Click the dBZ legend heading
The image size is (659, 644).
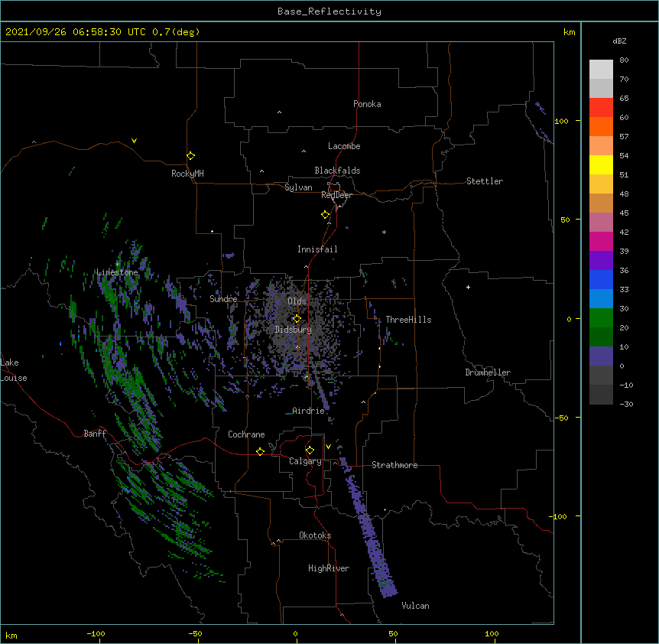(x=619, y=41)
